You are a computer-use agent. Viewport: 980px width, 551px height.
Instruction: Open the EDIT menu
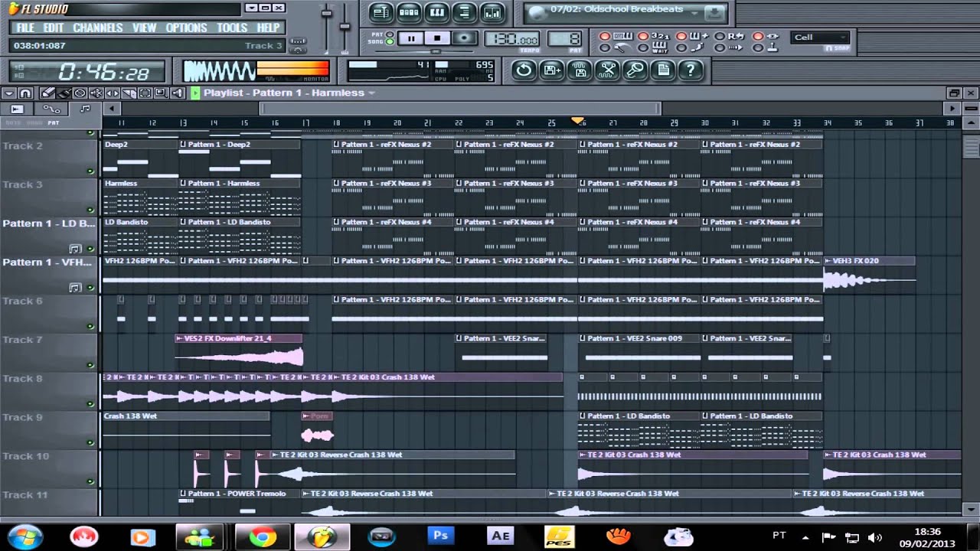click(54, 28)
